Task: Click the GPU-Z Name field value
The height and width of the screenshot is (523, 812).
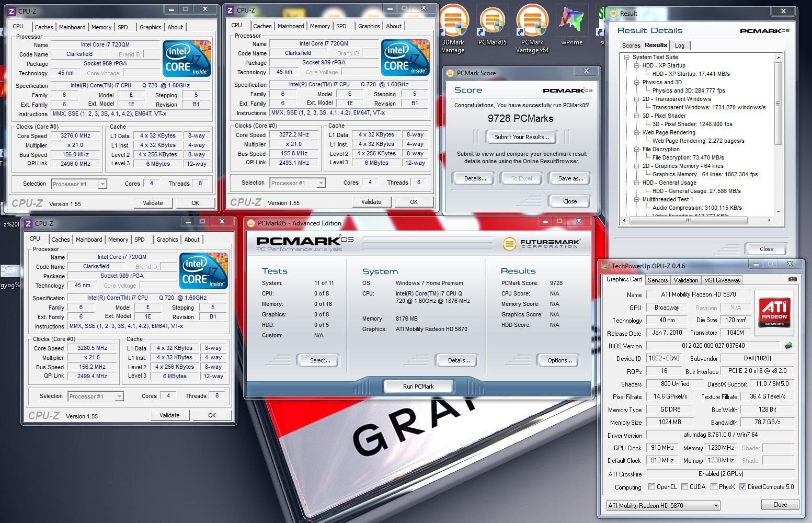Action: (x=698, y=294)
